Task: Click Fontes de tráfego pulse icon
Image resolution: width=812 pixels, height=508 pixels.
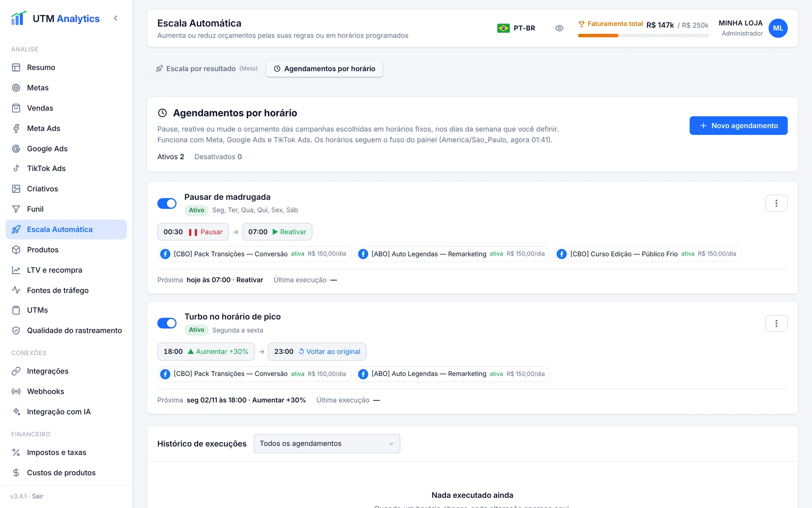Action: (x=16, y=290)
